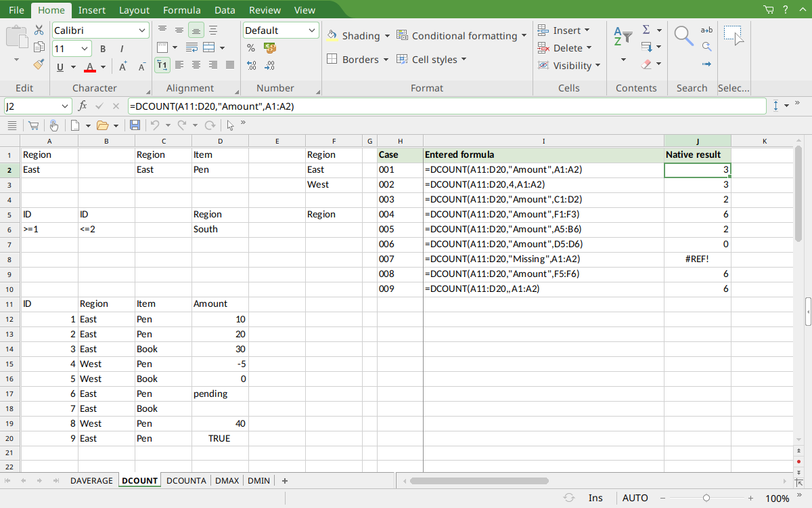Screen dimensions: 812x508
Task: Click the Replace a→b icon
Action: [x=706, y=30]
